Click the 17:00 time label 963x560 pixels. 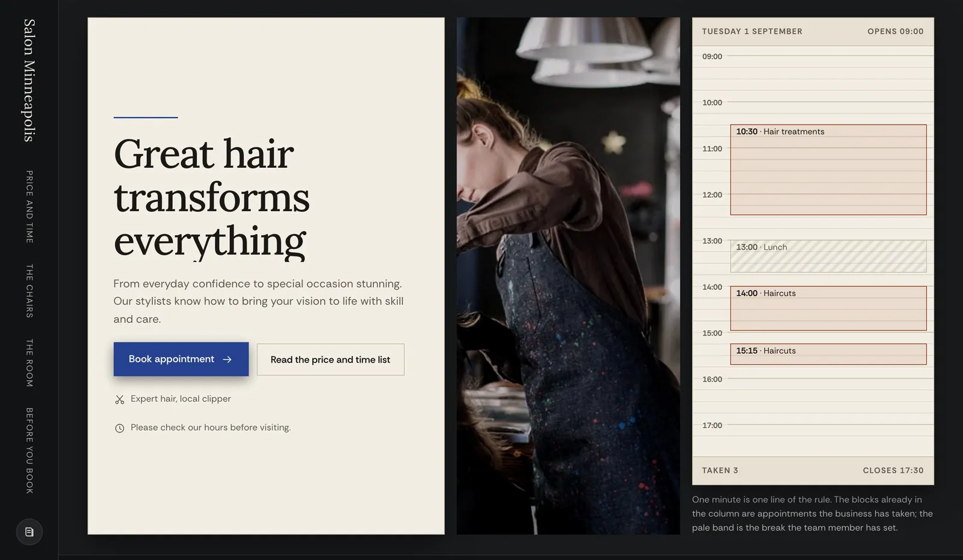(712, 425)
